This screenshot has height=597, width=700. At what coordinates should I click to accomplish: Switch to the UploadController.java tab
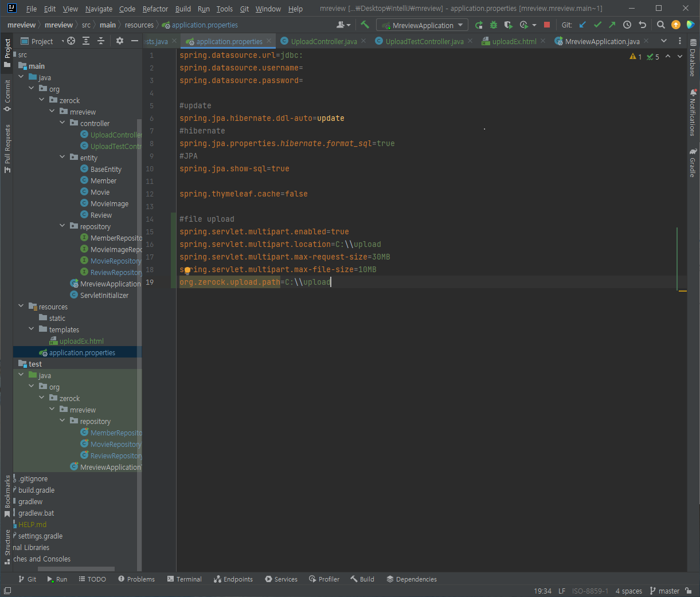click(323, 41)
